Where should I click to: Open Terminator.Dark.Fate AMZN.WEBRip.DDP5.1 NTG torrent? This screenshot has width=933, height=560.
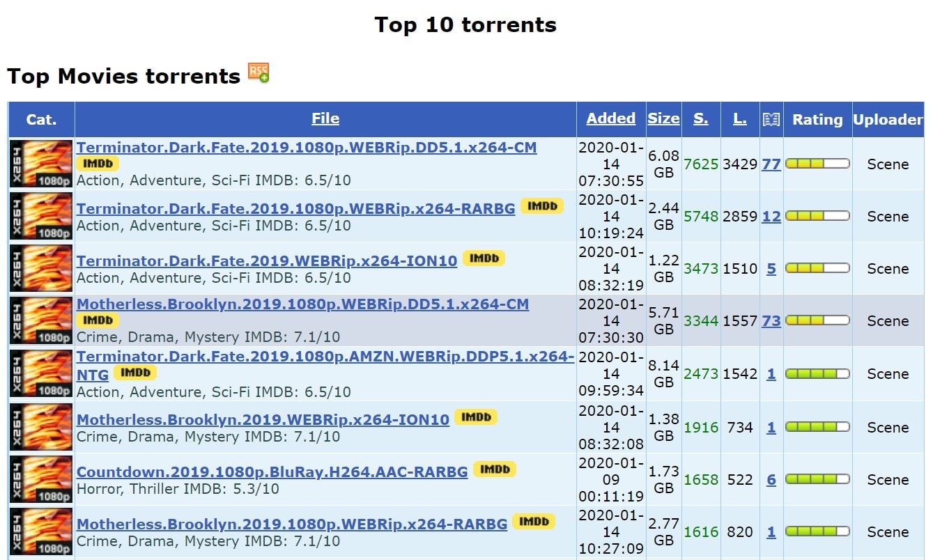325,366
